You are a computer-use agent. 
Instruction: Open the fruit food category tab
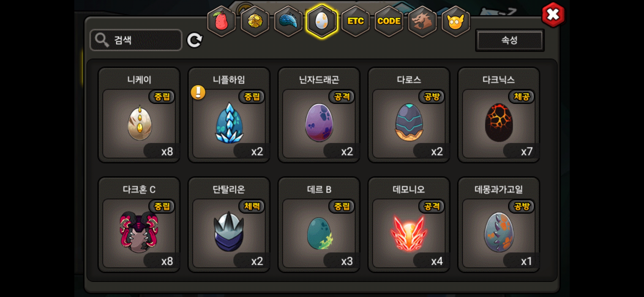tap(222, 21)
